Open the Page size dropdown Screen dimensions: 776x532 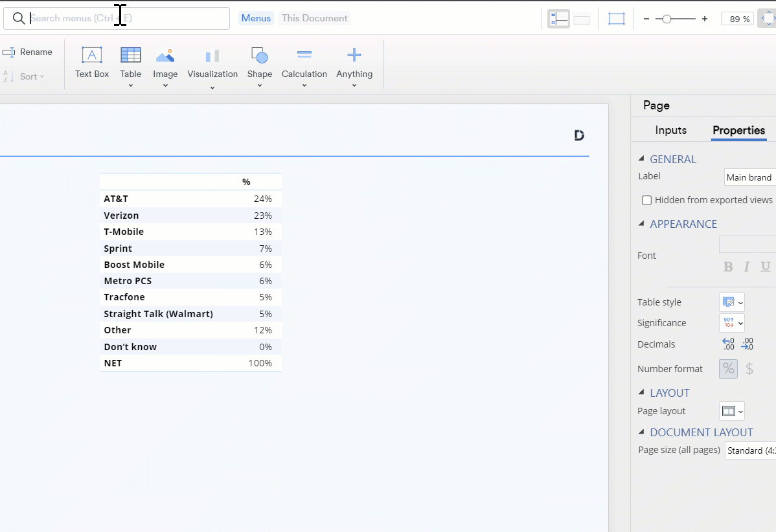[751, 450]
